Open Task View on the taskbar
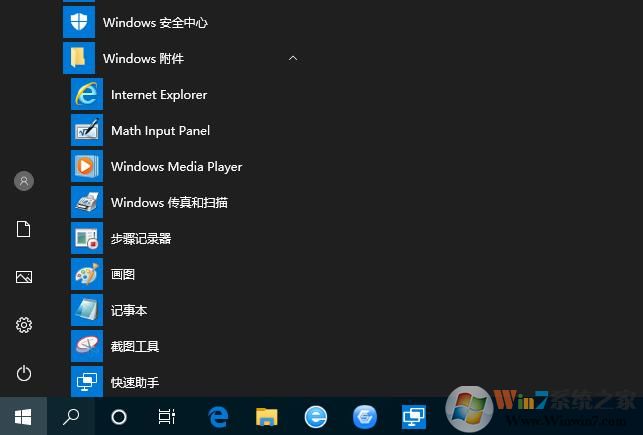643x435 pixels. [167, 417]
